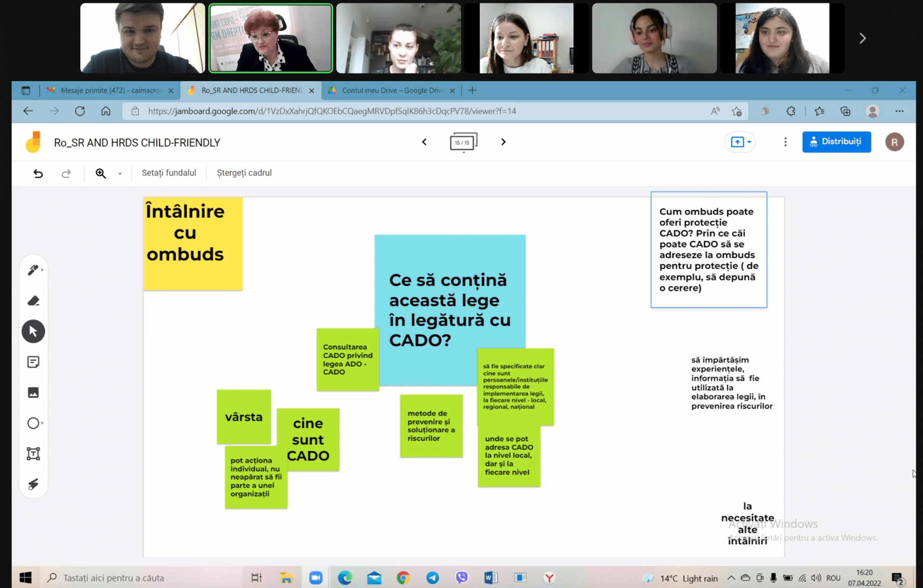Screen dimensions: 923x588
Task: Activate the Laser pointer tool
Action: 33,484
